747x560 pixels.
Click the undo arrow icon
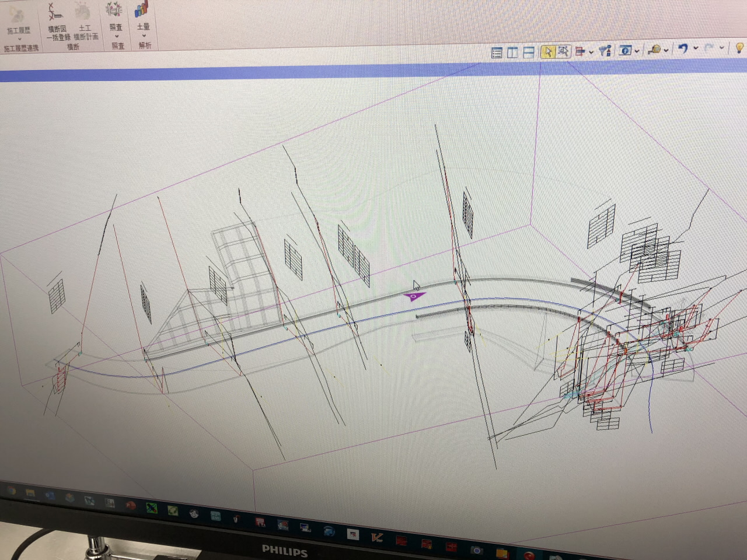click(x=683, y=49)
